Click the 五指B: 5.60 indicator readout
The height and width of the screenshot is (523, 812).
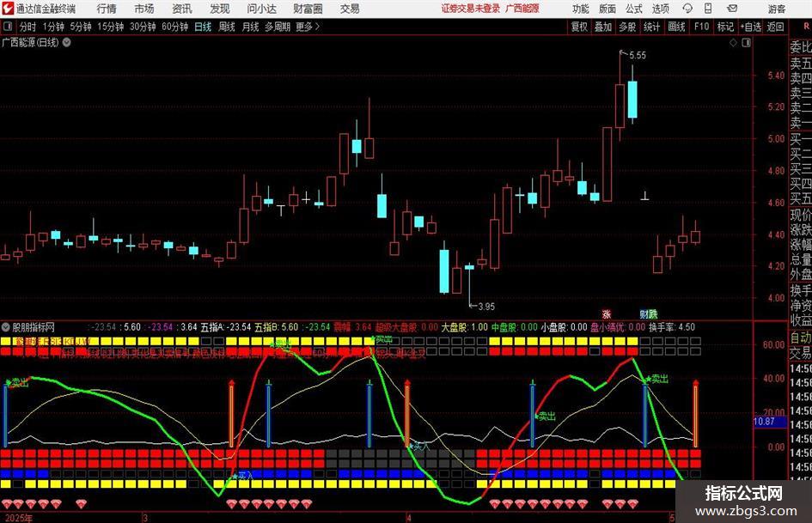tap(276, 327)
